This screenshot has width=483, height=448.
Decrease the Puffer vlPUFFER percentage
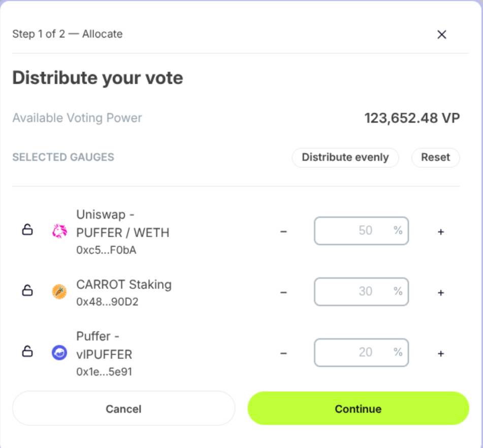[x=283, y=352]
